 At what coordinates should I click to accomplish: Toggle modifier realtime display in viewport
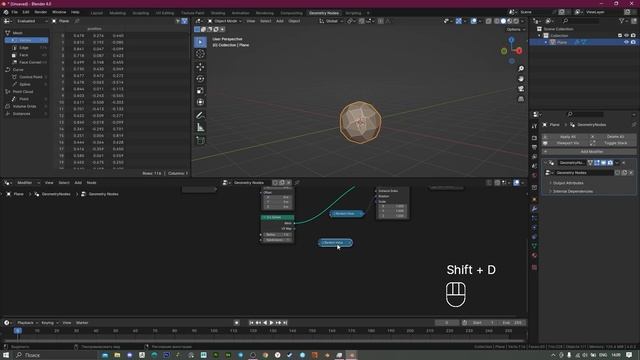(603, 163)
